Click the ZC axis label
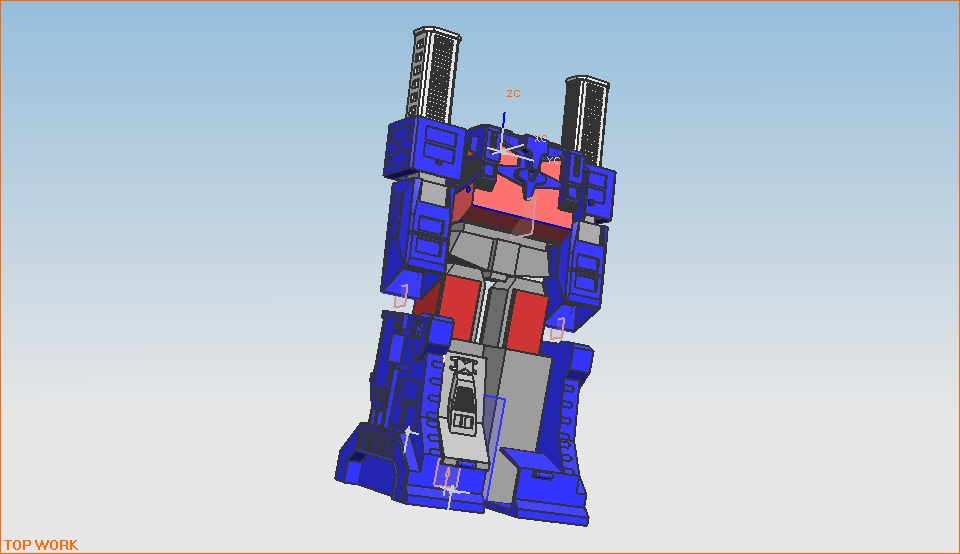The image size is (960, 554). click(513, 94)
